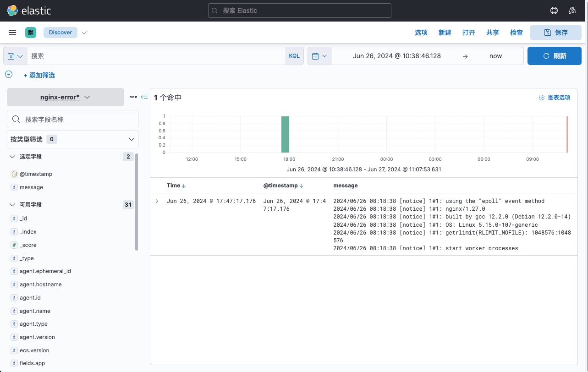
Task: Open the newsfeed celebration icon
Action: 572,11
